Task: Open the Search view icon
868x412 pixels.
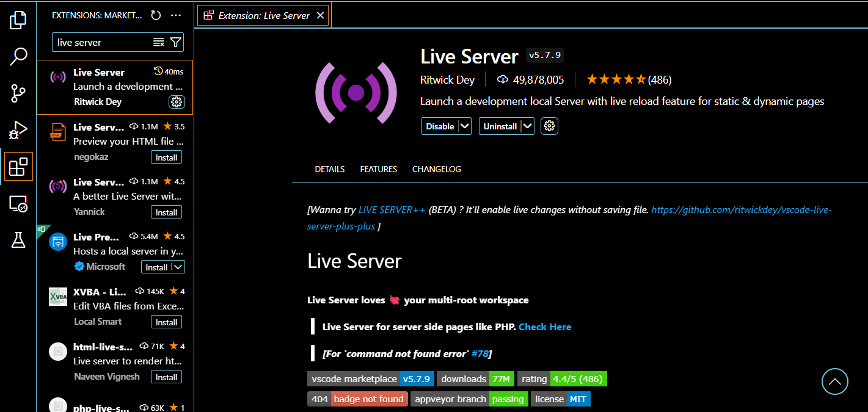Action: tap(18, 57)
